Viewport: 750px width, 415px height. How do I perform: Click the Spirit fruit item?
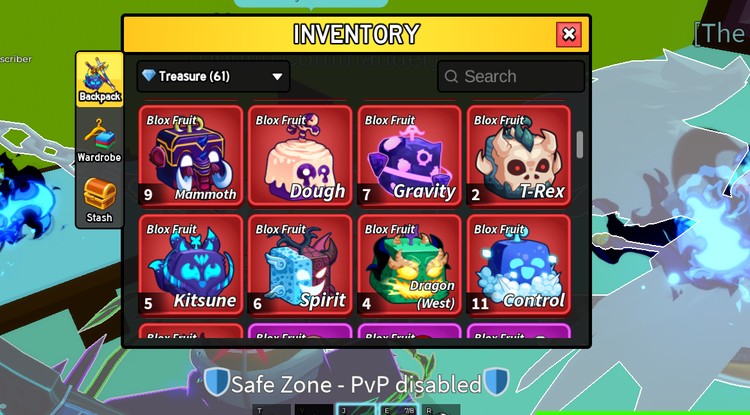tap(300, 265)
